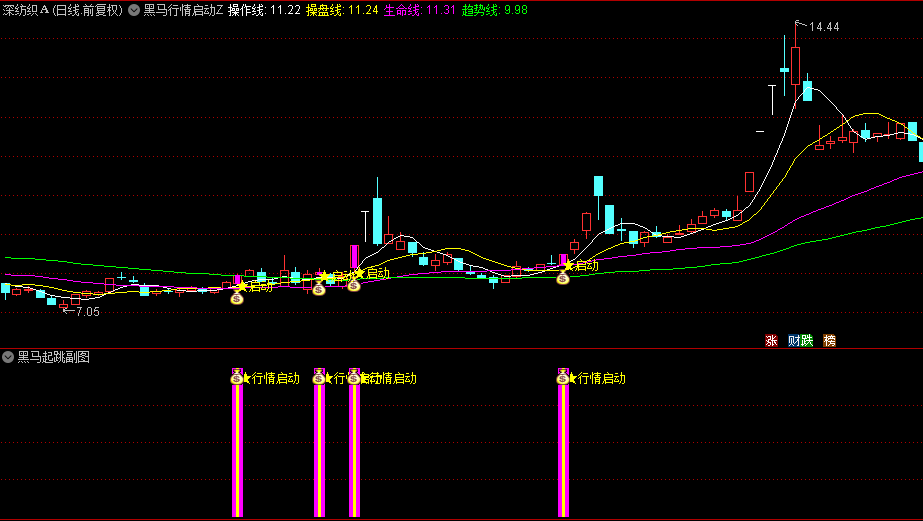
Task: Select the red candlestick peaking at 14.44
Action: pos(796,66)
